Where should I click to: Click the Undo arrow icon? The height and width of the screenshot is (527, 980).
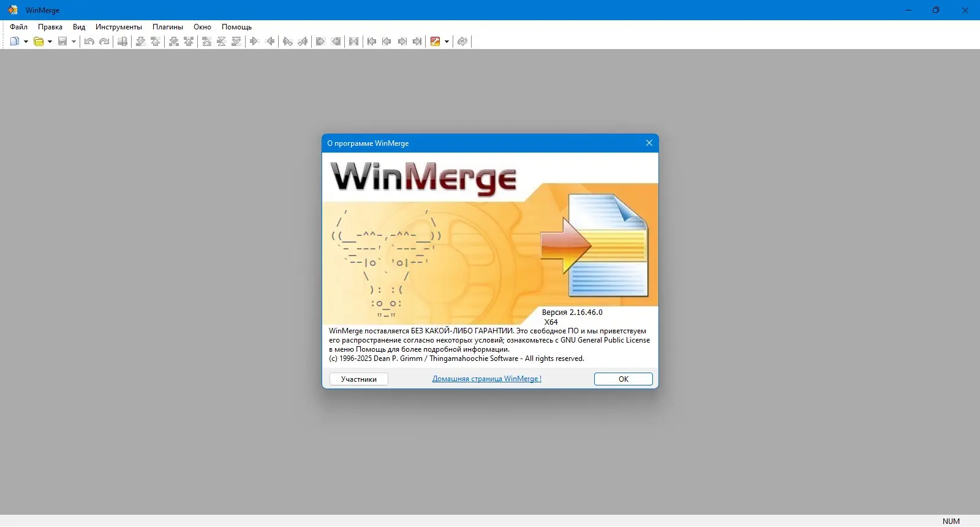click(89, 42)
